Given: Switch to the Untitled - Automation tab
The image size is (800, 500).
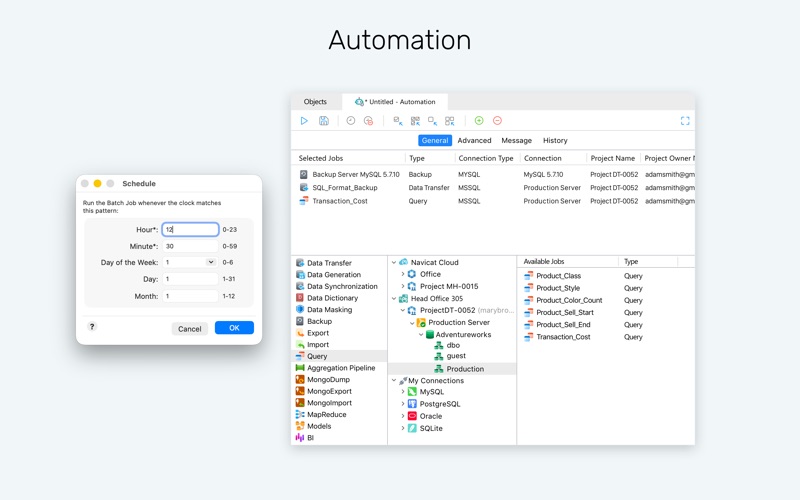Looking at the screenshot, I should tap(395, 102).
